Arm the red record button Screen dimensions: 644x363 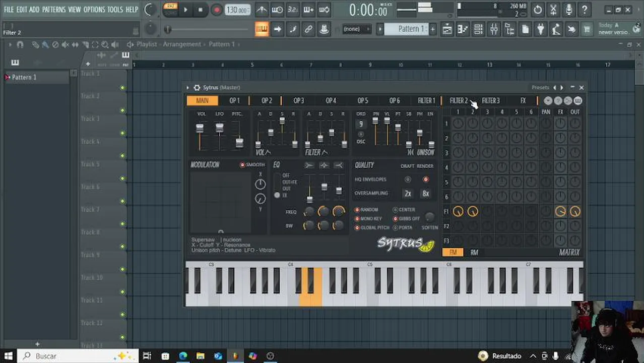[217, 10]
